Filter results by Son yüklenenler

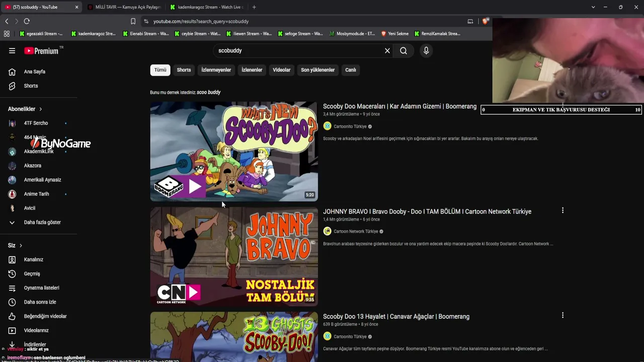point(318,70)
